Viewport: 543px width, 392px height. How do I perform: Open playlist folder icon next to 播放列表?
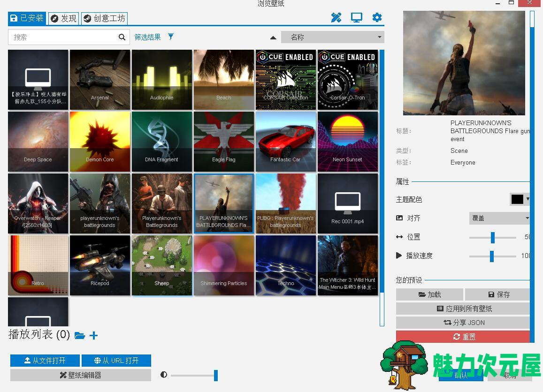tap(80, 336)
